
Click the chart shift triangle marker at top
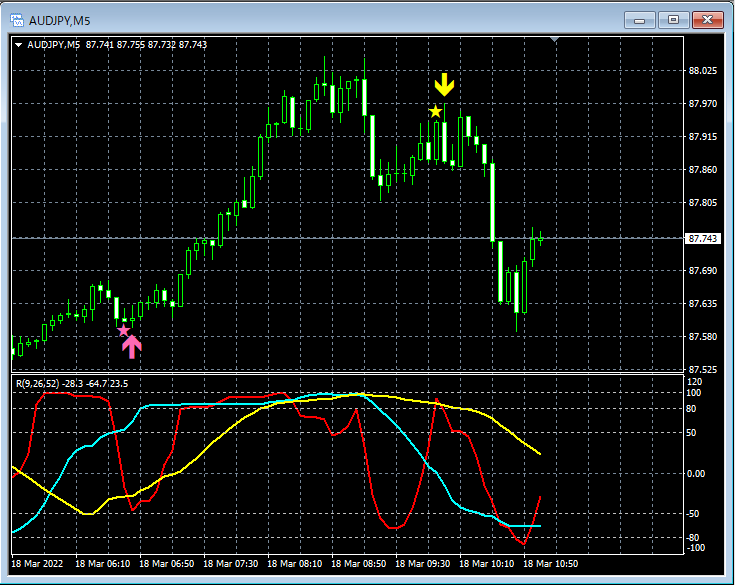pos(555,40)
